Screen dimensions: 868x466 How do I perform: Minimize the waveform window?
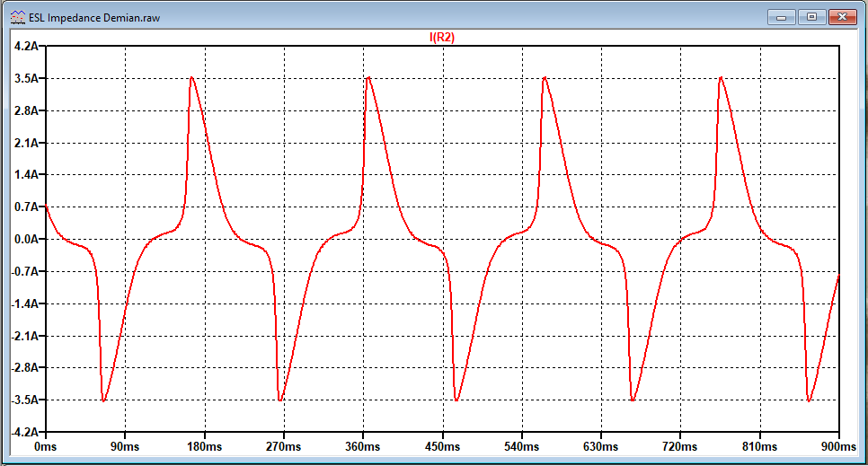tap(782, 17)
